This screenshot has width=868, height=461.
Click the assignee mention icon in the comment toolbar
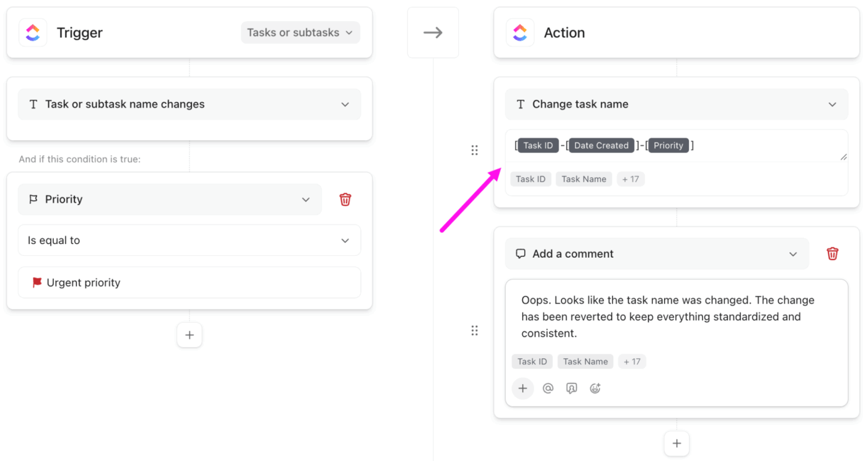[x=571, y=388]
